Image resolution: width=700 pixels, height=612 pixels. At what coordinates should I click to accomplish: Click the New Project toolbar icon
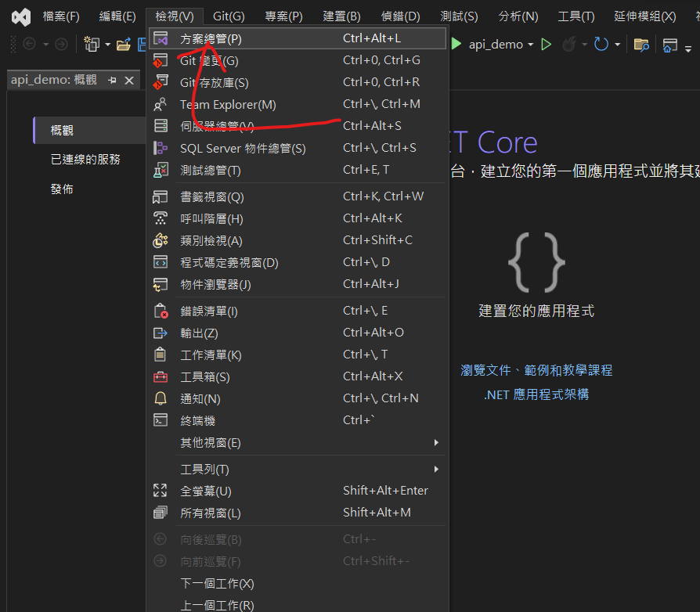click(92, 44)
